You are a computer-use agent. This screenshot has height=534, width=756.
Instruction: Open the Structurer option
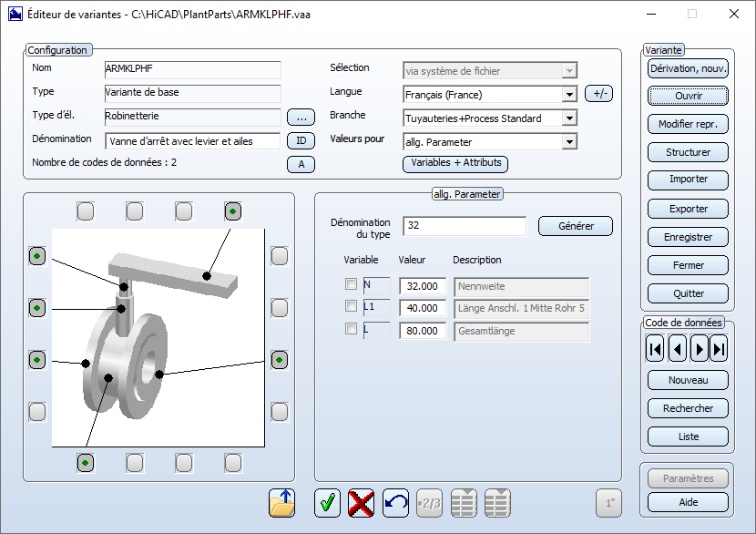click(689, 152)
